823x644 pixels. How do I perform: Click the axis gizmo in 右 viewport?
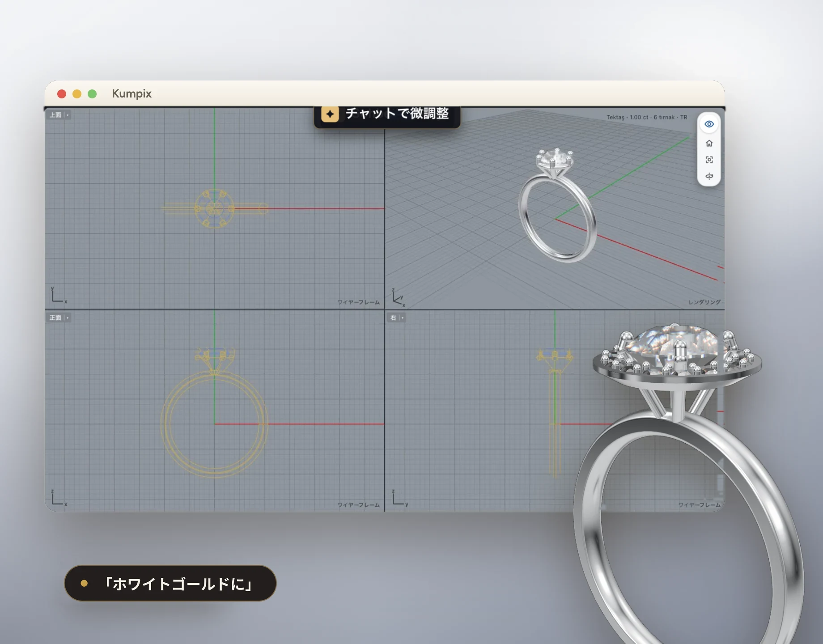tap(399, 498)
